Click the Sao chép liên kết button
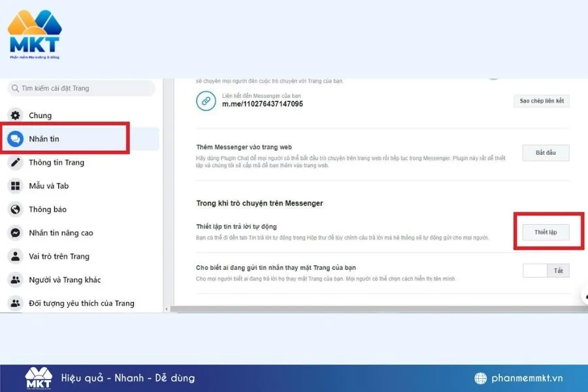 click(x=541, y=100)
